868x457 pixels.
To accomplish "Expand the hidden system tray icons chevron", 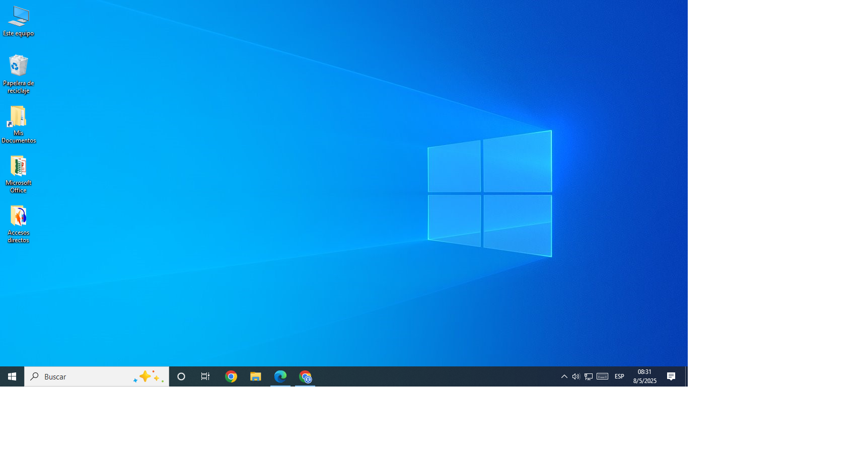I will tap(564, 376).
